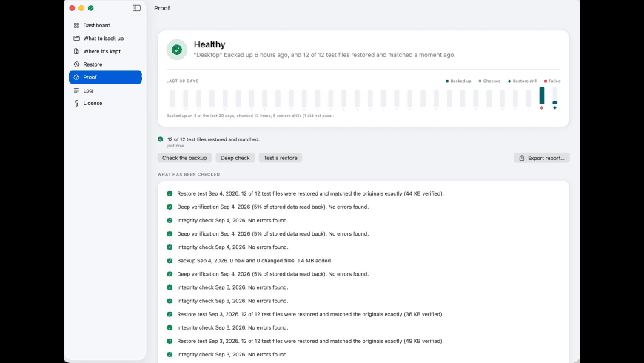Select 'Restore test Sep 4, 2026' 44 KB row text
644x363 pixels.
pyautogui.click(x=310, y=193)
